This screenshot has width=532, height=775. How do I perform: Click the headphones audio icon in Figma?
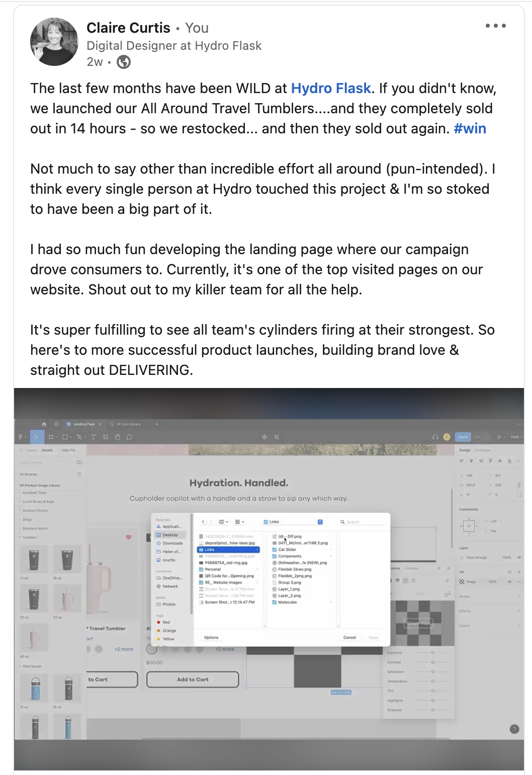[435, 437]
